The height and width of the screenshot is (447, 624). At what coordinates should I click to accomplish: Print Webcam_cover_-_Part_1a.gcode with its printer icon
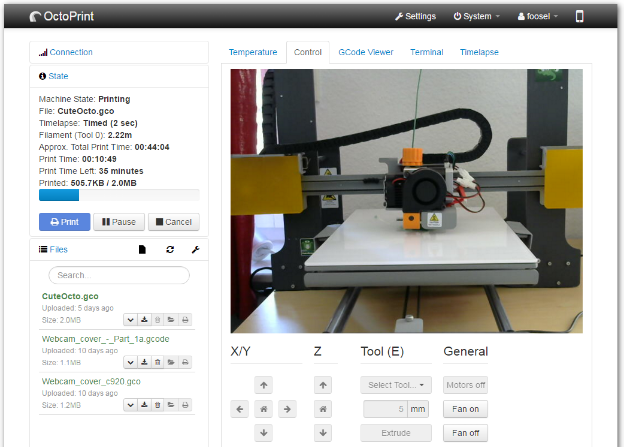185,362
